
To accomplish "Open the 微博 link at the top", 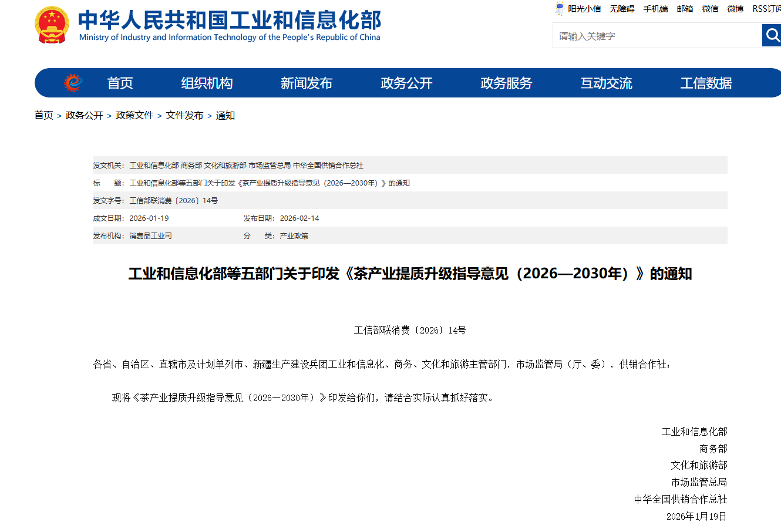I will (735, 9).
